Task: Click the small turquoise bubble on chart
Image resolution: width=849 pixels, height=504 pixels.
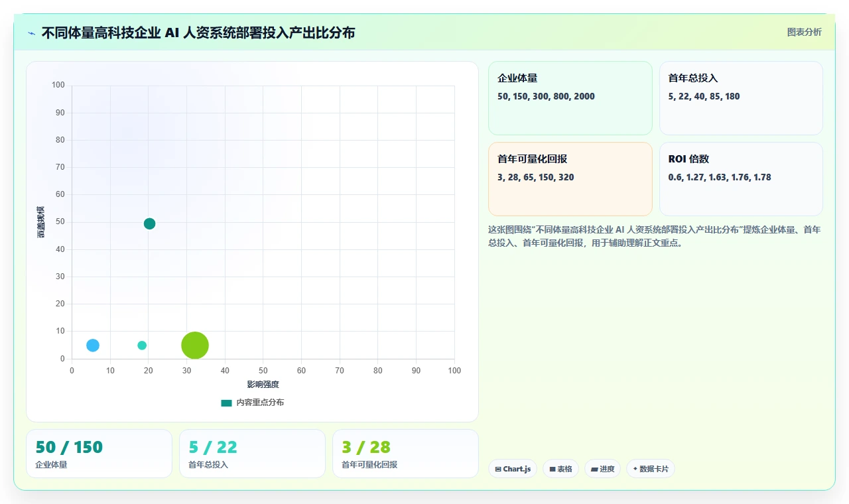Action: tap(142, 345)
